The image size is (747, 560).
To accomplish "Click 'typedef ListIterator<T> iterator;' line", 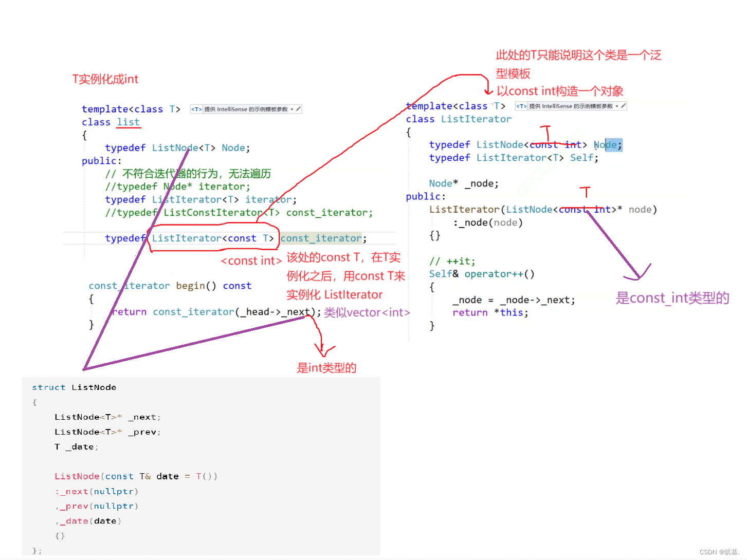I will coord(201,199).
